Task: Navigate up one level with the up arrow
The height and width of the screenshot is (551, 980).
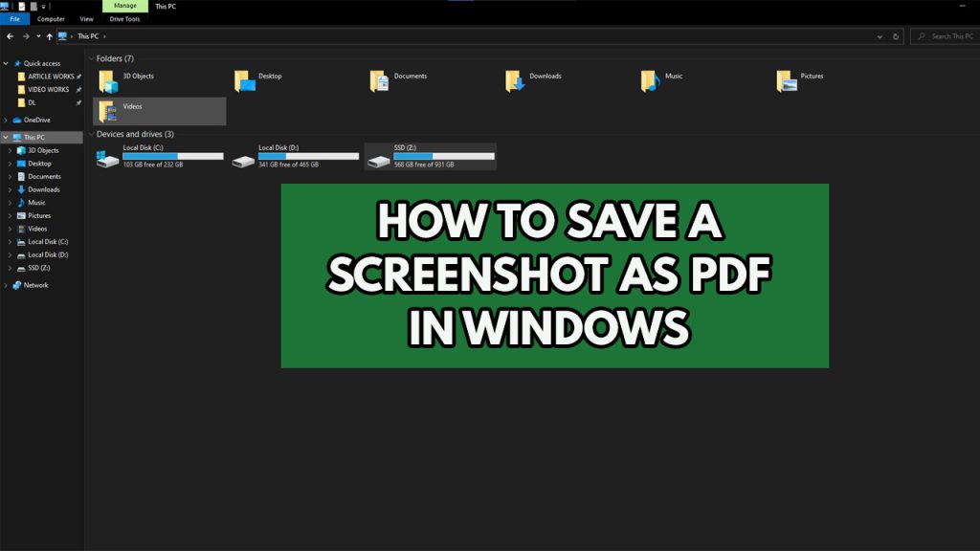Action: pyautogui.click(x=50, y=36)
